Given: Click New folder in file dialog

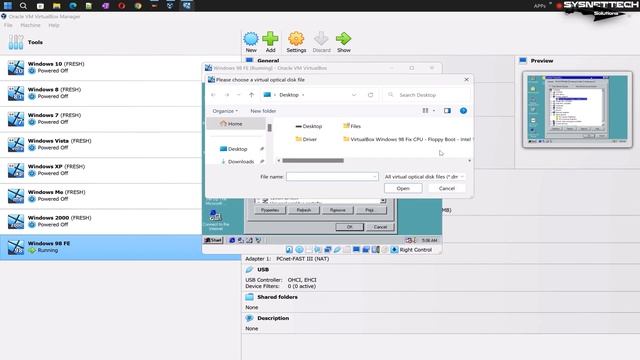Looking at the screenshot, I should 263,111.
